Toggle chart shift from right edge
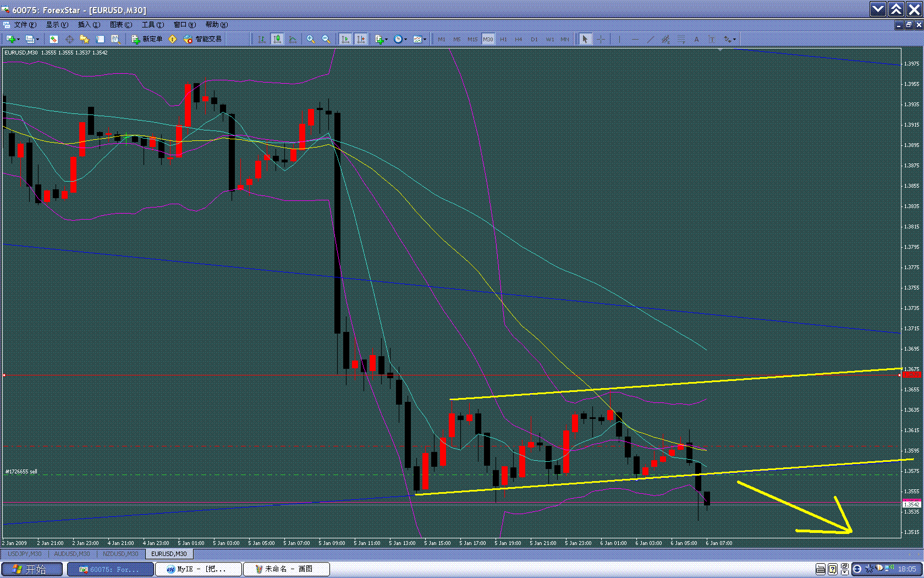The width and height of the screenshot is (924, 578). pyautogui.click(x=361, y=39)
